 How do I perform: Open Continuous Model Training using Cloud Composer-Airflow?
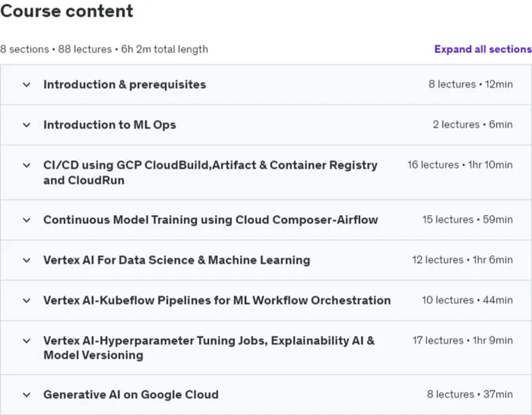pos(210,220)
